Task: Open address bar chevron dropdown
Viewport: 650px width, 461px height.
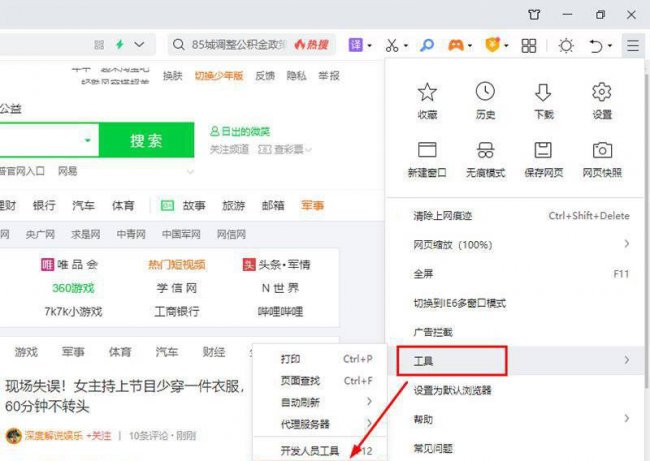Action: click(x=139, y=44)
